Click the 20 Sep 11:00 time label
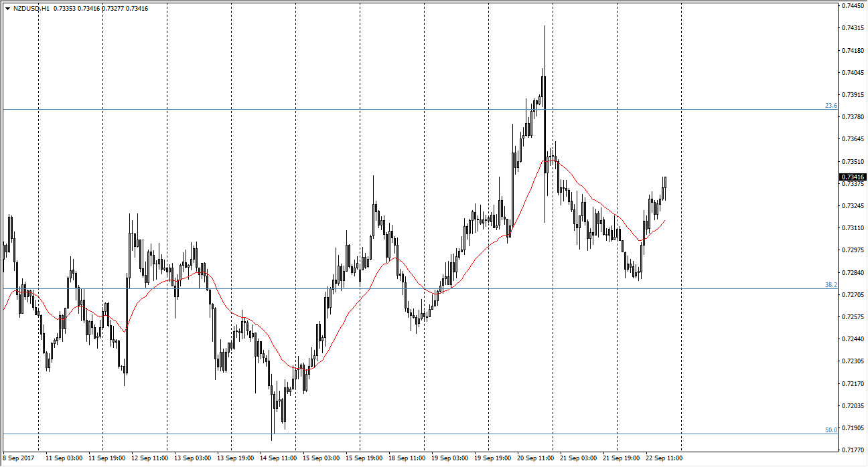The height and width of the screenshot is (467, 868). [534, 459]
